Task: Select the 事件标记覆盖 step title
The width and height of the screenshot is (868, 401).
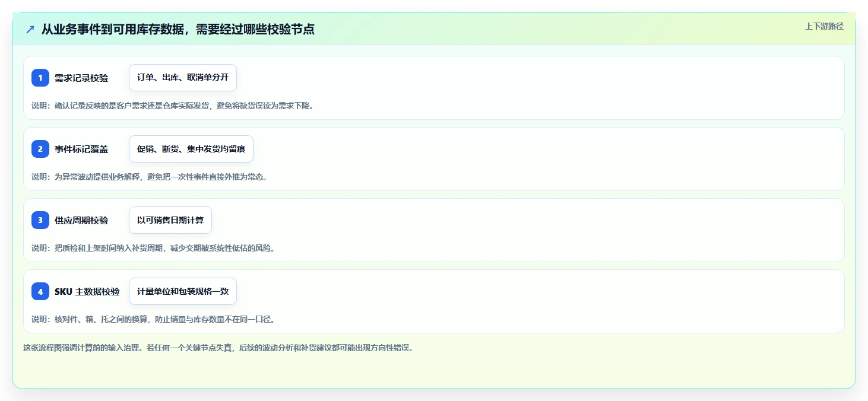Action: tap(81, 149)
